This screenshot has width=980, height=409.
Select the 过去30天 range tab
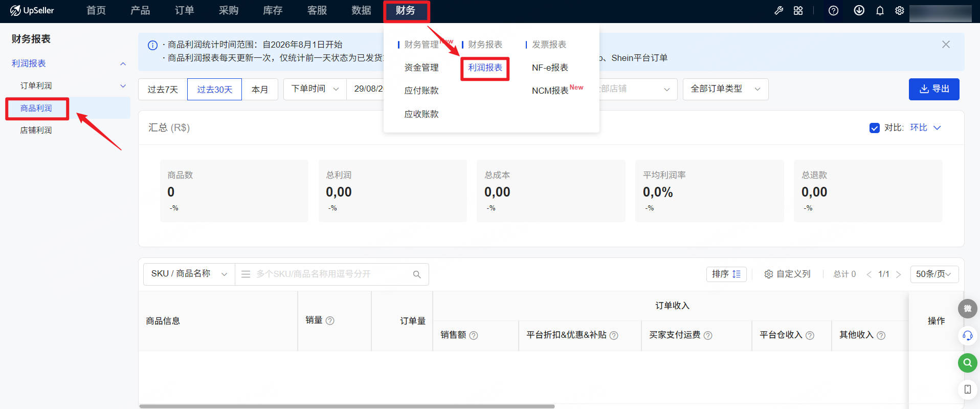[x=214, y=90]
